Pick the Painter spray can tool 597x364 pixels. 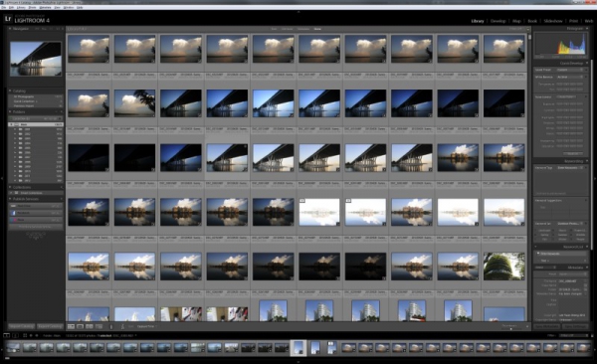pyautogui.click(x=111, y=326)
